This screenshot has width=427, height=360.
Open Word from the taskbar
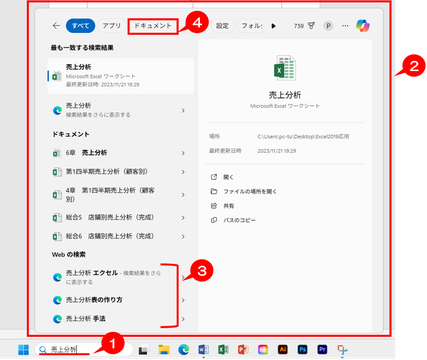pyautogui.click(x=203, y=350)
